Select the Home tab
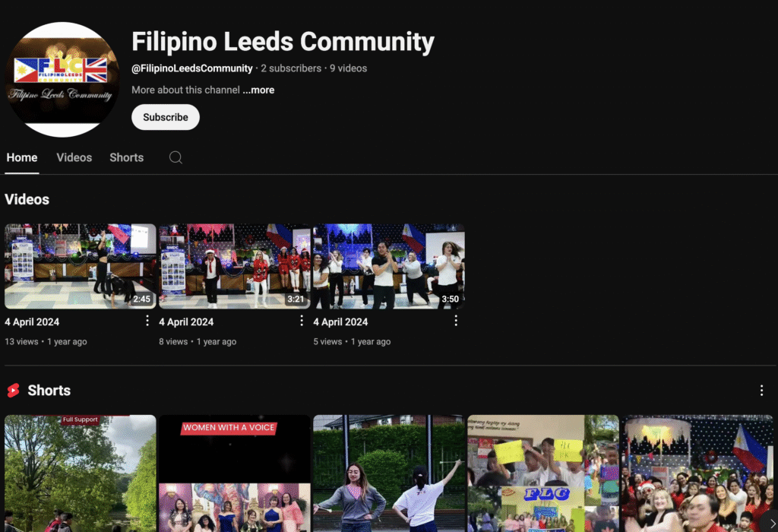The height and width of the screenshot is (532, 778). coord(22,157)
